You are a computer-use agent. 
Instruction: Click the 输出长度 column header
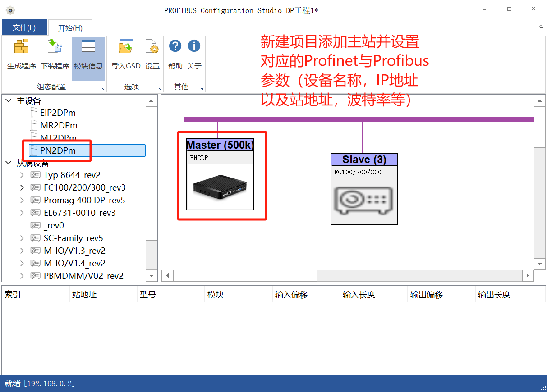pos(510,295)
